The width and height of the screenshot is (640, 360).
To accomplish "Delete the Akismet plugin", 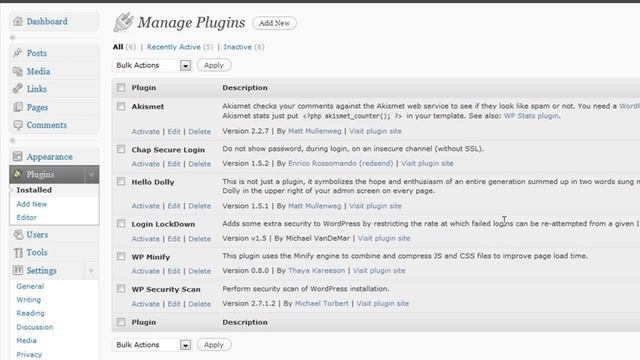I will click(200, 131).
